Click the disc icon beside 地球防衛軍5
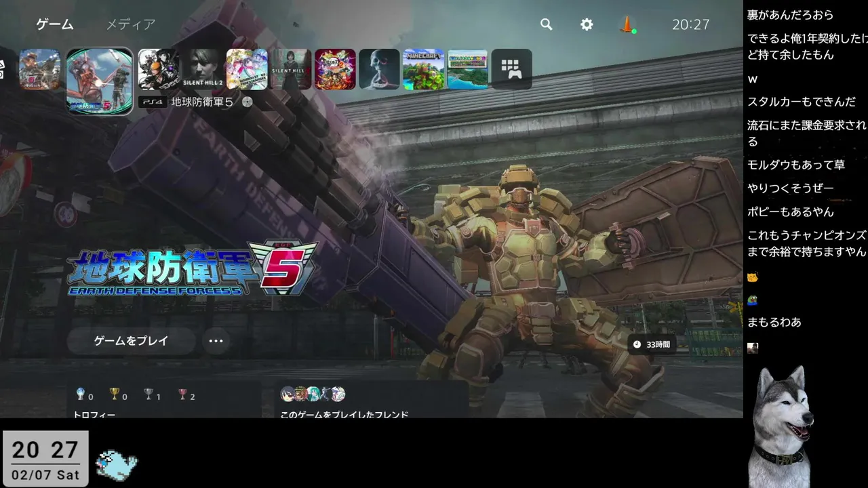Viewport: 868px width, 488px height. tap(248, 102)
